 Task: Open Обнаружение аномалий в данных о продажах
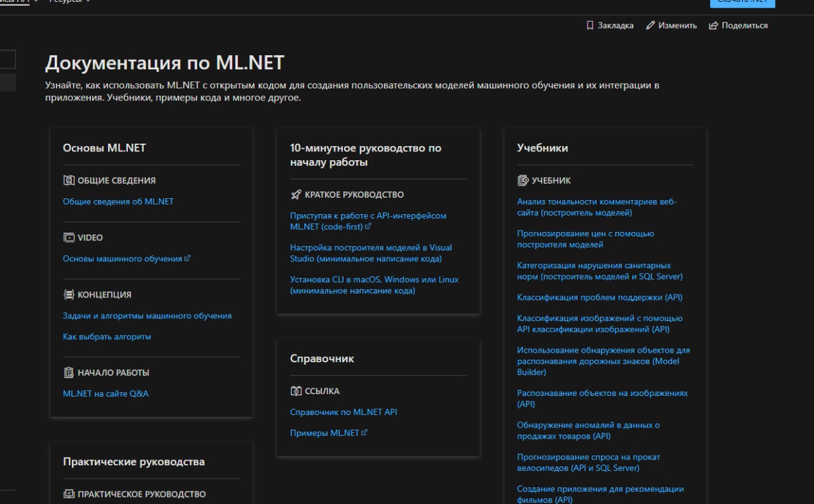tap(588, 430)
